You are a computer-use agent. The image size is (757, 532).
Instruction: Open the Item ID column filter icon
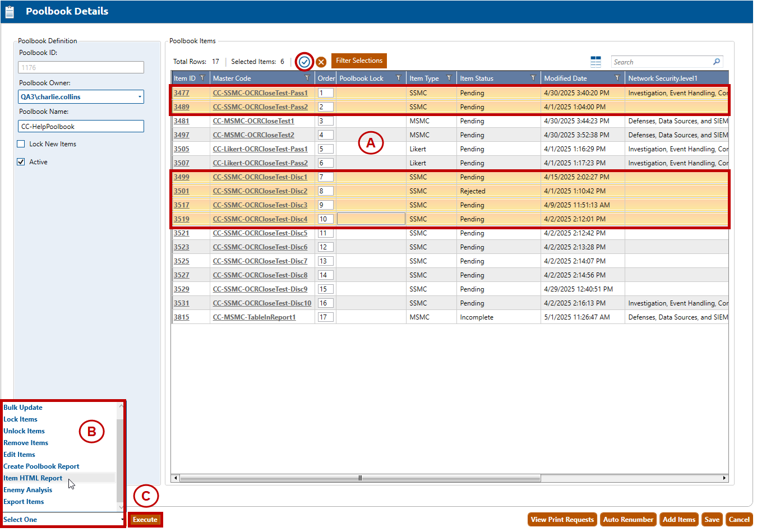tap(202, 78)
